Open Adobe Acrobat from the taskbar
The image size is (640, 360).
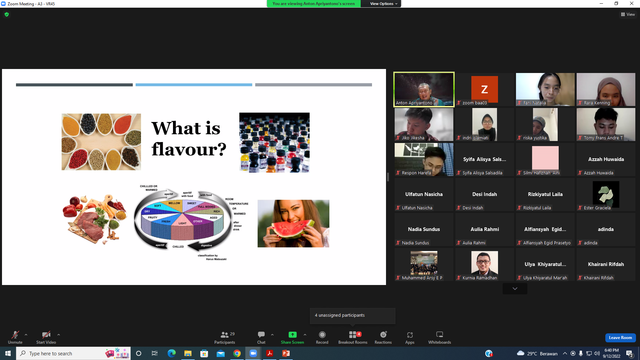(269, 353)
